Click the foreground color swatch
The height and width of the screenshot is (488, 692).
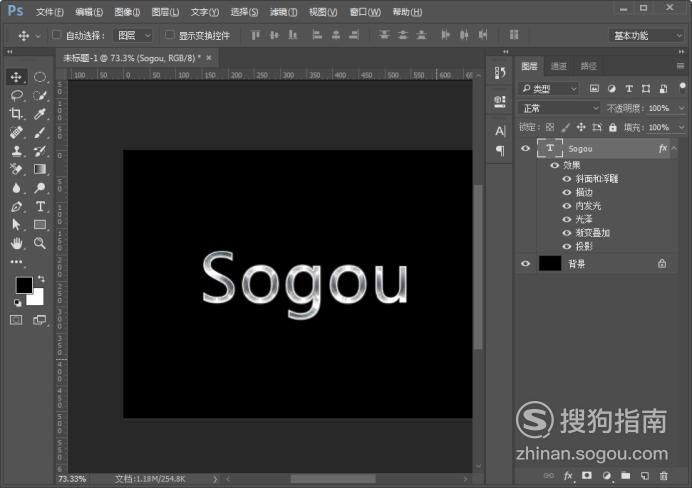point(23,285)
